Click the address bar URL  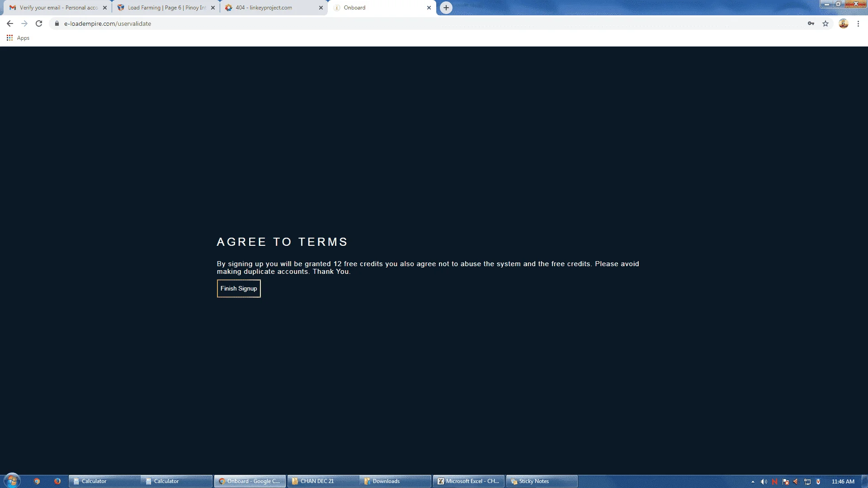[x=108, y=23]
